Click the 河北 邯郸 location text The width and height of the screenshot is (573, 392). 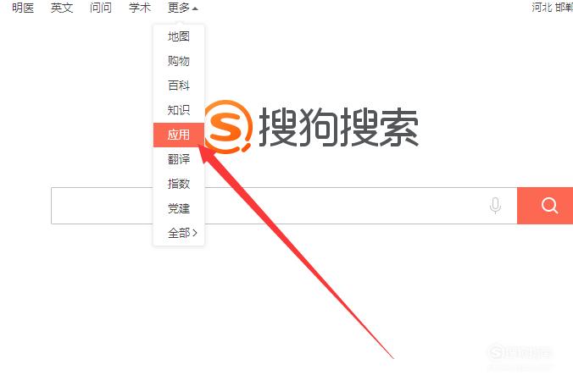click(x=552, y=8)
